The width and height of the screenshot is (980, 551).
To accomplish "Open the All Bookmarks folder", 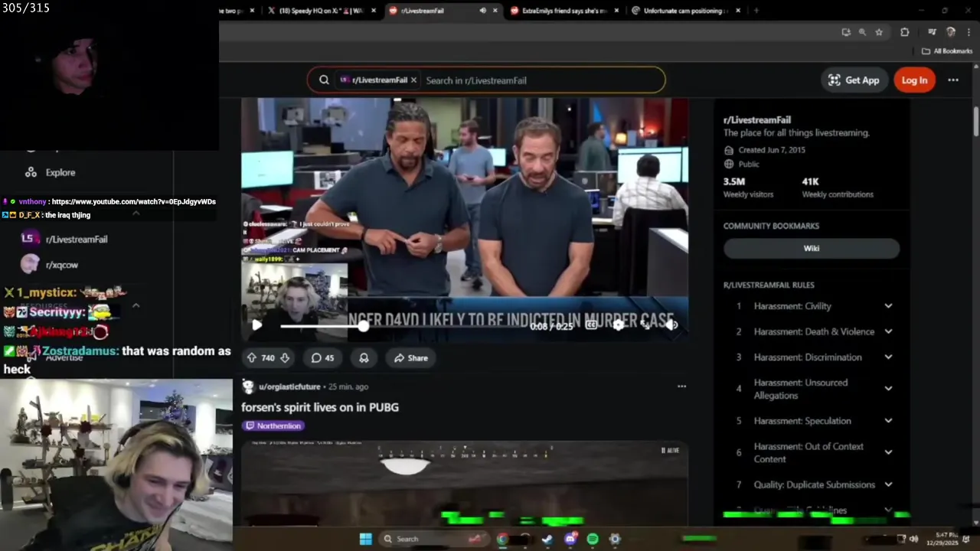I will pyautogui.click(x=947, y=51).
